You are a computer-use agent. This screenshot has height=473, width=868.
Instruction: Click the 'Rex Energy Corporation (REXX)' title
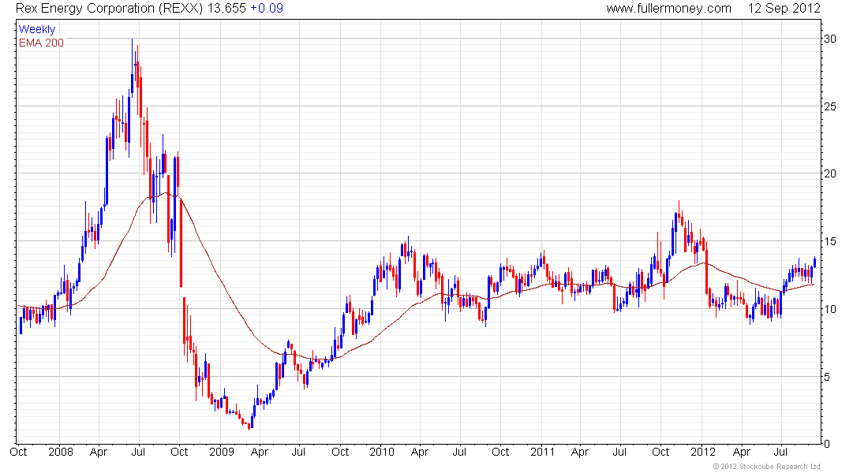click(x=109, y=9)
